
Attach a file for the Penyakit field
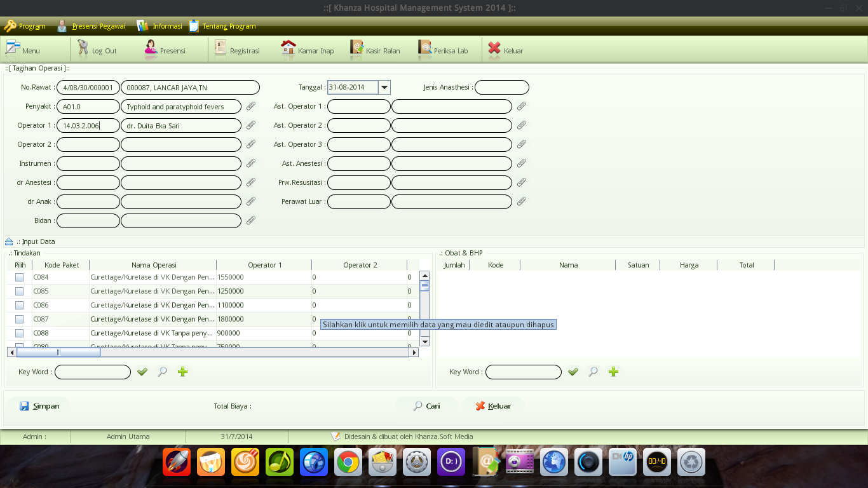coord(250,106)
